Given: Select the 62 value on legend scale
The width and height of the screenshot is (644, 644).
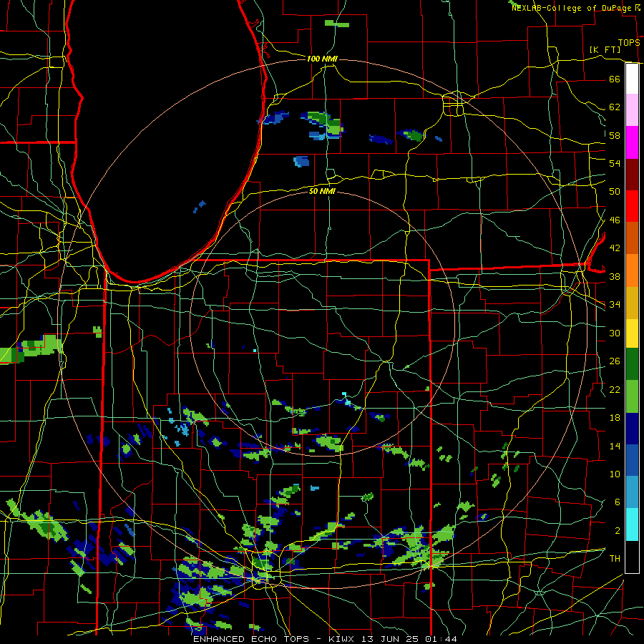Looking at the screenshot, I should pyautogui.click(x=615, y=107).
